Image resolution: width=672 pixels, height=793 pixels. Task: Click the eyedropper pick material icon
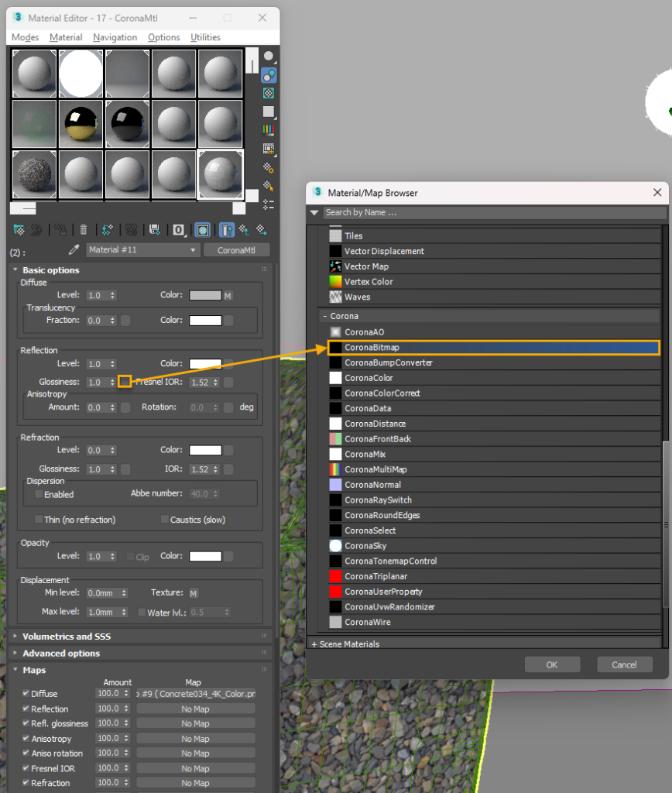74,250
